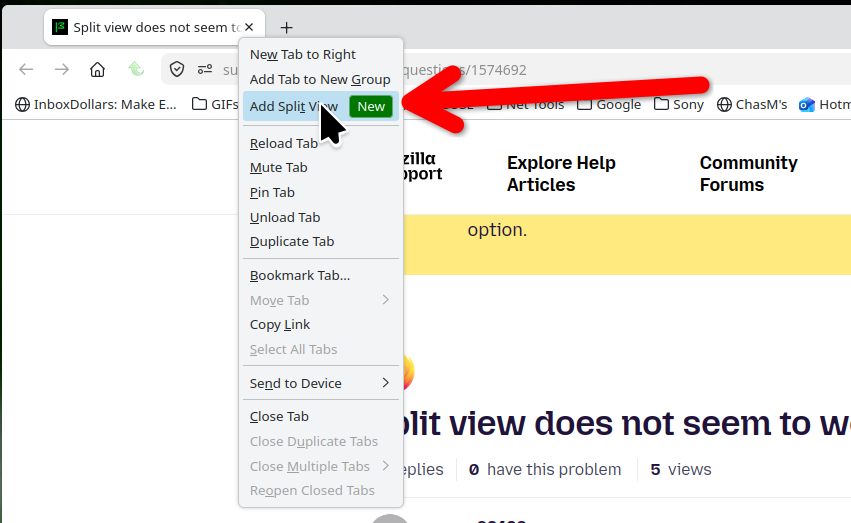Choose Add Tab to New Group
The height and width of the screenshot is (523, 851).
321,79
